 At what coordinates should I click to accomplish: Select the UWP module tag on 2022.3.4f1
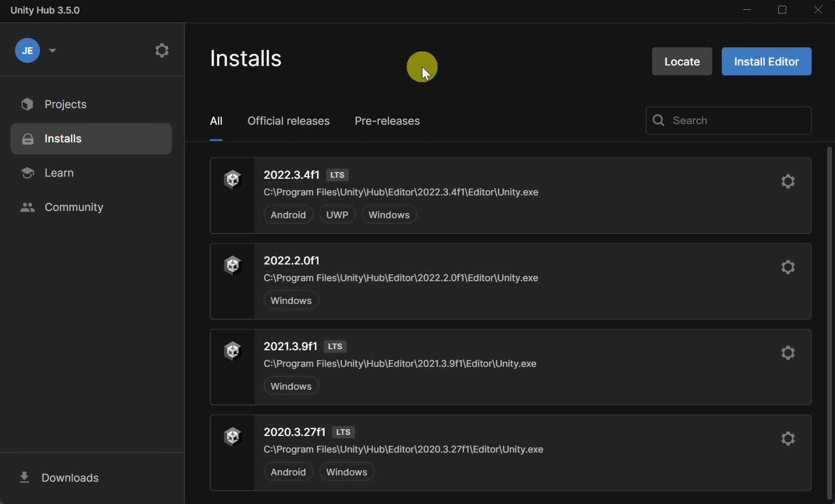[337, 214]
